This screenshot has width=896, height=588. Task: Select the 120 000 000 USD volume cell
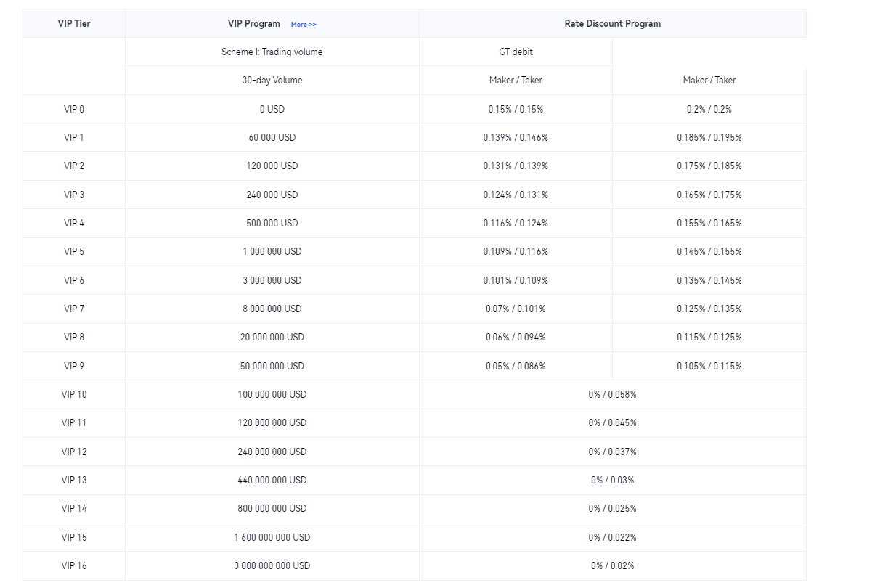(x=272, y=423)
